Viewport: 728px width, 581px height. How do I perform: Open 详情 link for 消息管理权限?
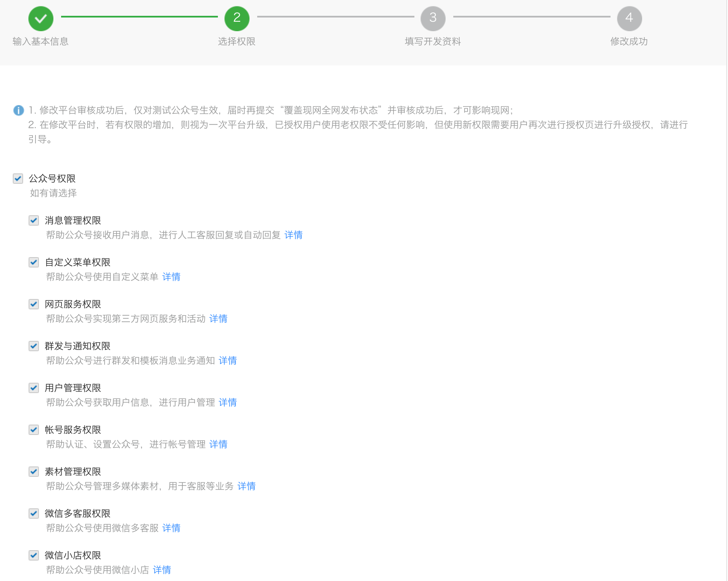click(x=293, y=235)
